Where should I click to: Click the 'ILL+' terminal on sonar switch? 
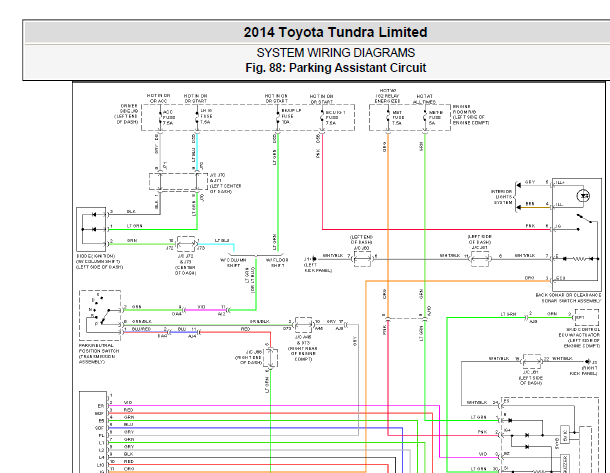pos(559,182)
